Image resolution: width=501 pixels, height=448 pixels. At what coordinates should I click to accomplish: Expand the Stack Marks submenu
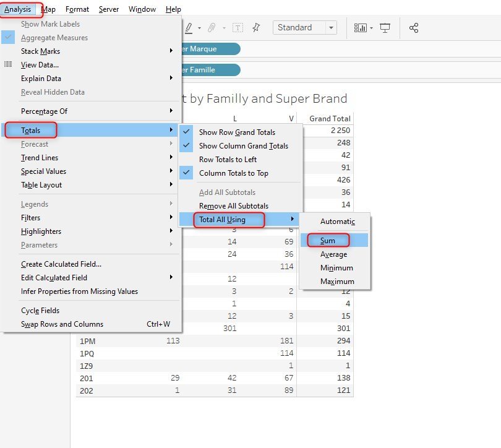pos(171,51)
